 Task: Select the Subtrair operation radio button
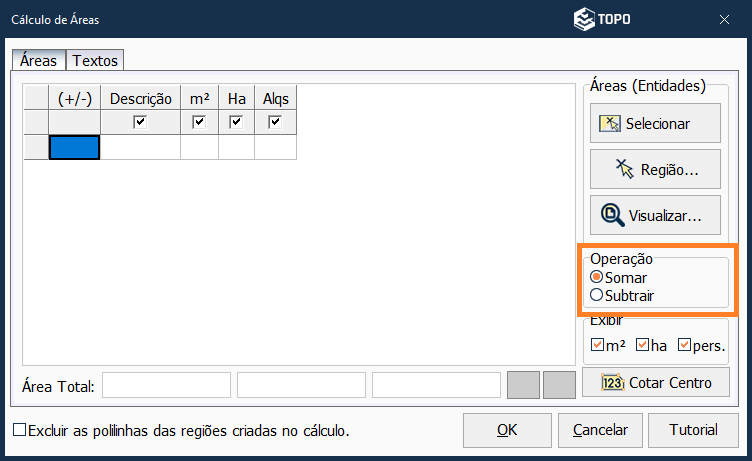tap(597, 295)
